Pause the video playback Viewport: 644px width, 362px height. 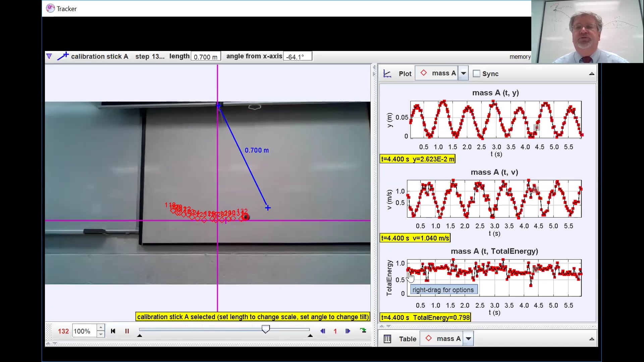127,331
